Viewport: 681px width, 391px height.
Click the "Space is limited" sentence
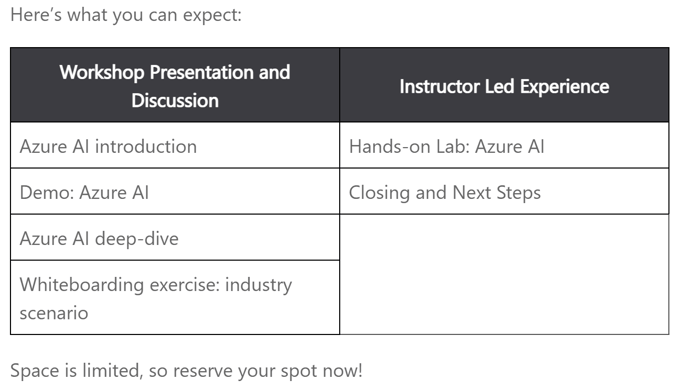[x=186, y=371]
